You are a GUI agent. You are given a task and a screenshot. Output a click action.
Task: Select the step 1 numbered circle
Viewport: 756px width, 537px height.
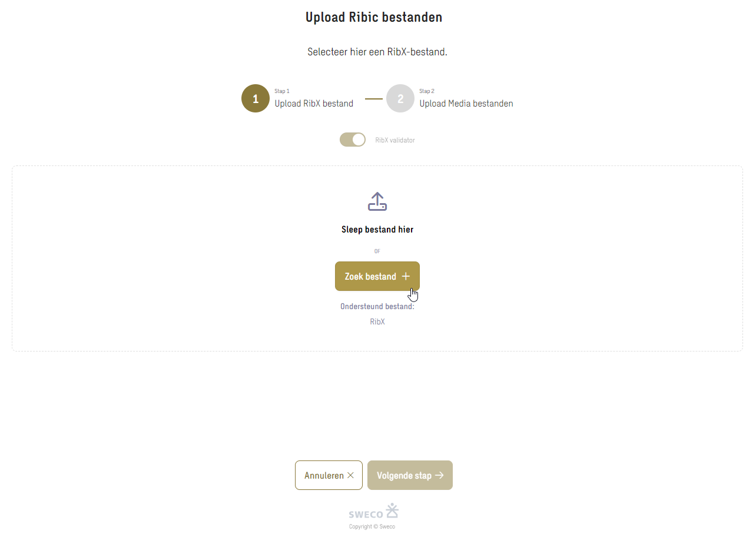click(256, 98)
